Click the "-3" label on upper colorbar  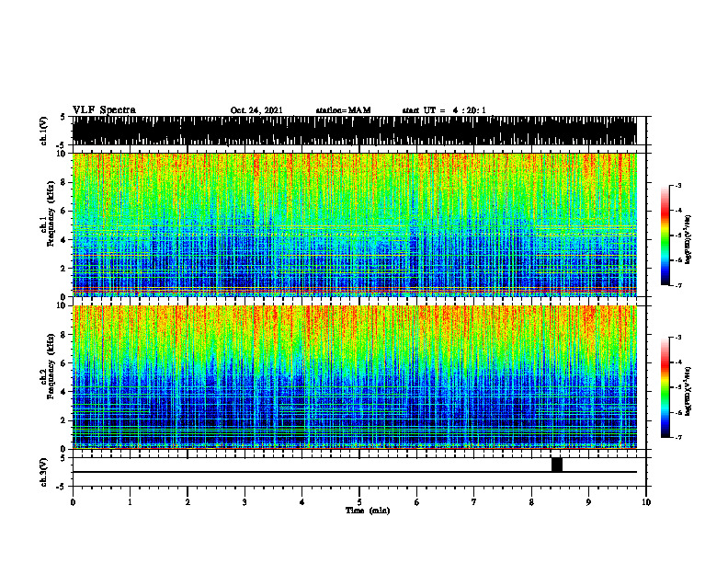tap(677, 186)
